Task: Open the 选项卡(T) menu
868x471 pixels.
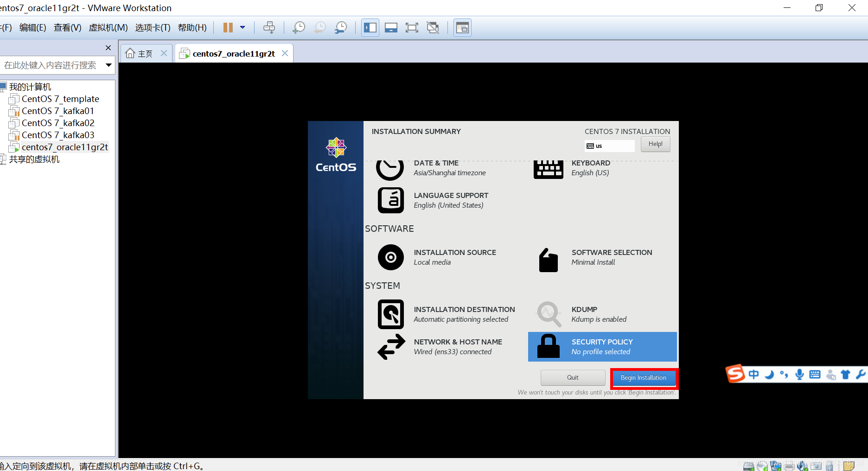Action: (153, 28)
